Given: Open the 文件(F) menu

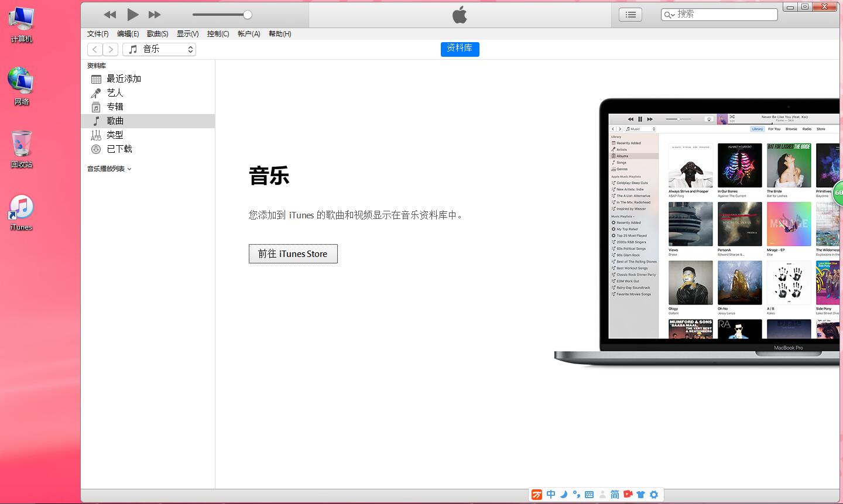Looking at the screenshot, I should tap(98, 34).
